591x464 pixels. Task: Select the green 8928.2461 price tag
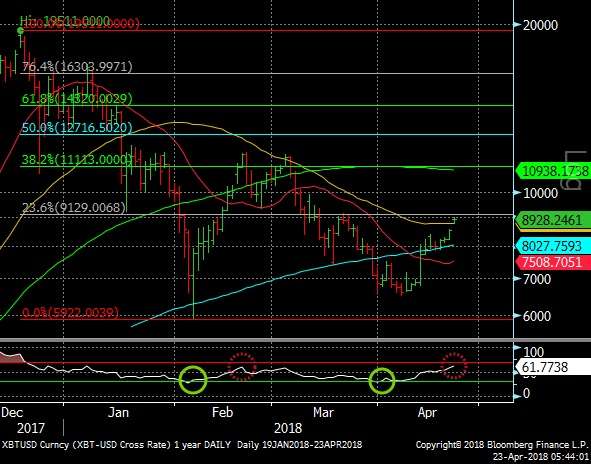pos(553,220)
